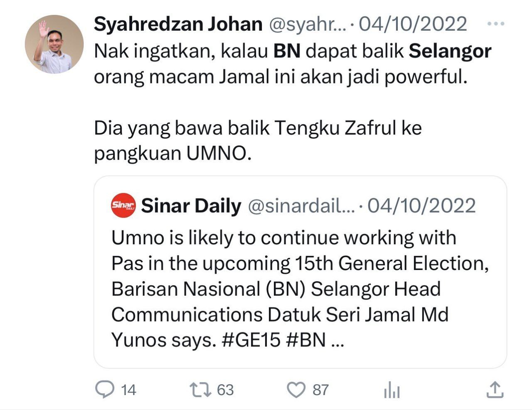Click the Sinar Daily account name
Image resolution: width=532 pixels, height=410 pixels.
(191, 206)
